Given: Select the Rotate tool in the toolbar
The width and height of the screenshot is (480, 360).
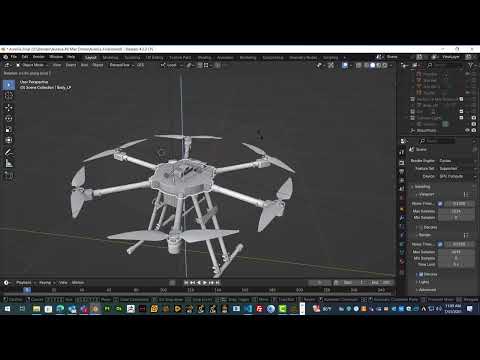Looking at the screenshot, I should (9, 118).
